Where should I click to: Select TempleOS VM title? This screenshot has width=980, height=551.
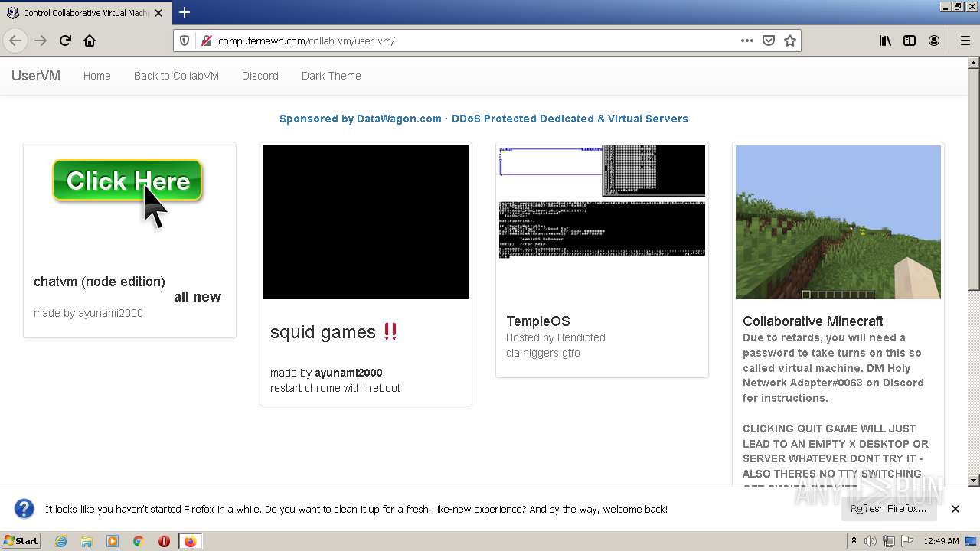click(x=538, y=321)
